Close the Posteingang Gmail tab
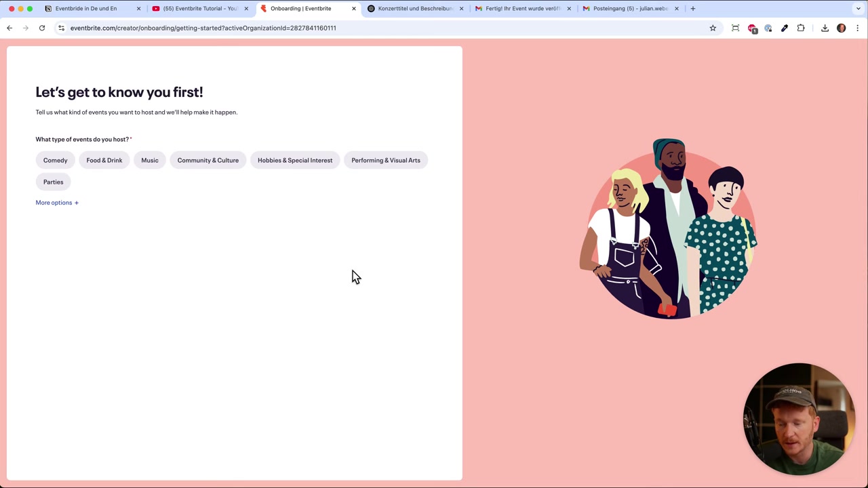The height and width of the screenshot is (488, 868). coord(676,8)
